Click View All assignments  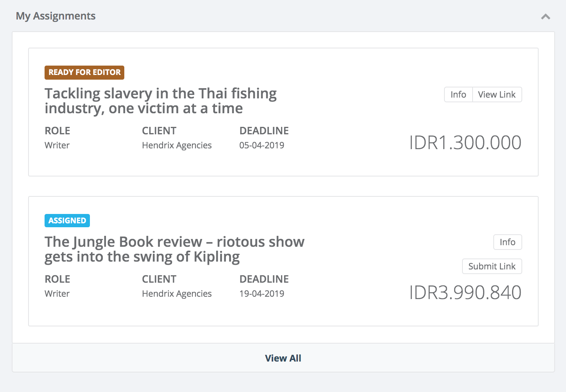point(283,358)
